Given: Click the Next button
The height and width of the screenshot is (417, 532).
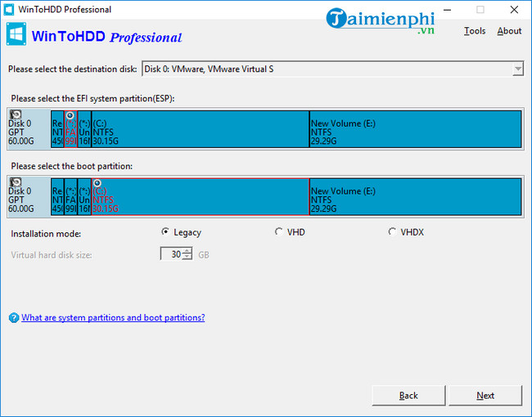Looking at the screenshot, I should tap(485, 395).
